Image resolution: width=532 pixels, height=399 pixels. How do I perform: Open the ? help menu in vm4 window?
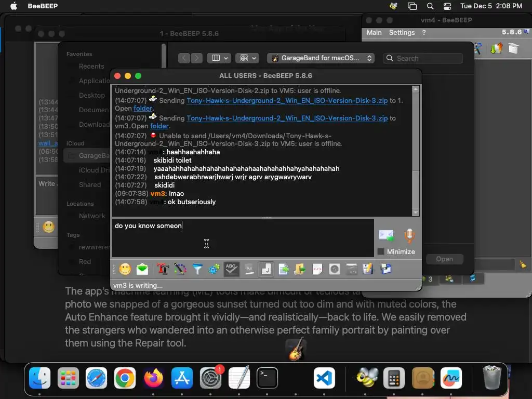424,33
